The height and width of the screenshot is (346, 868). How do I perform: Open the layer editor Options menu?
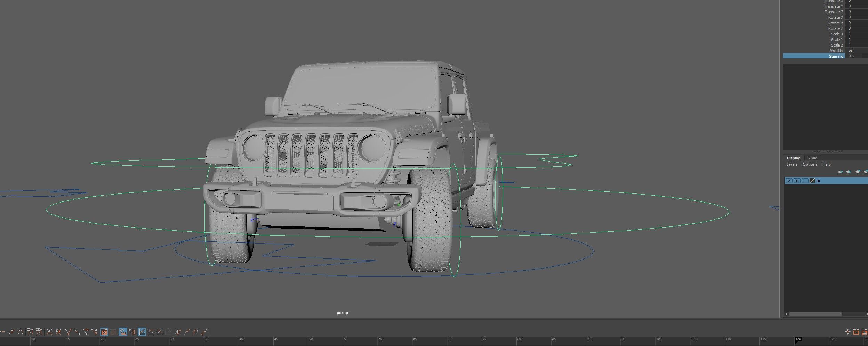click(810, 164)
